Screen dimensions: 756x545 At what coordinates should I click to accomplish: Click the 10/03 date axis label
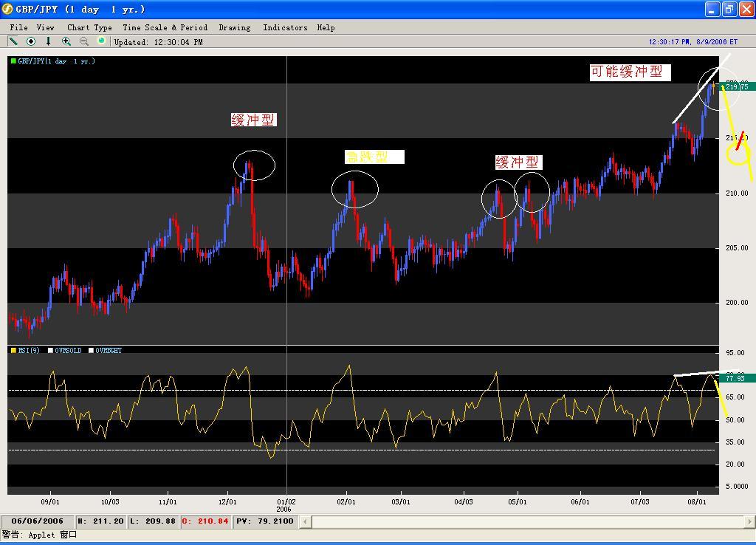(110, 501)
